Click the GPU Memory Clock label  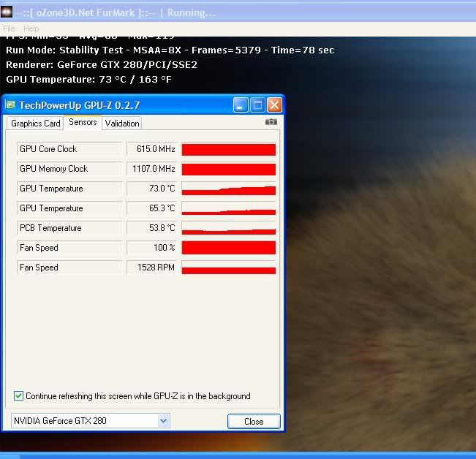(69, 169)
